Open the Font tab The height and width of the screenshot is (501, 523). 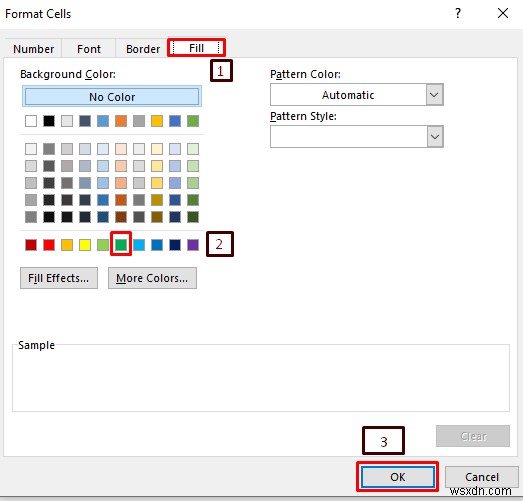tap(89, 49)
